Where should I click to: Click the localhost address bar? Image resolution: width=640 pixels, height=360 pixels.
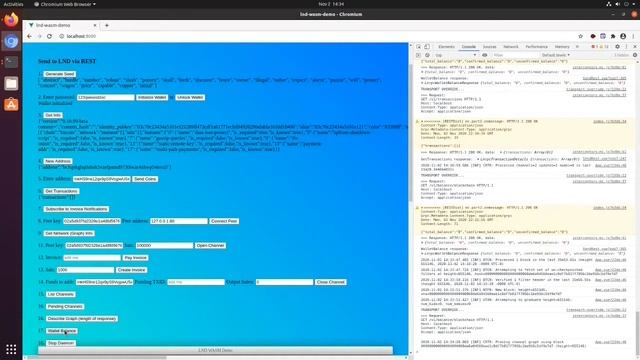318,36
